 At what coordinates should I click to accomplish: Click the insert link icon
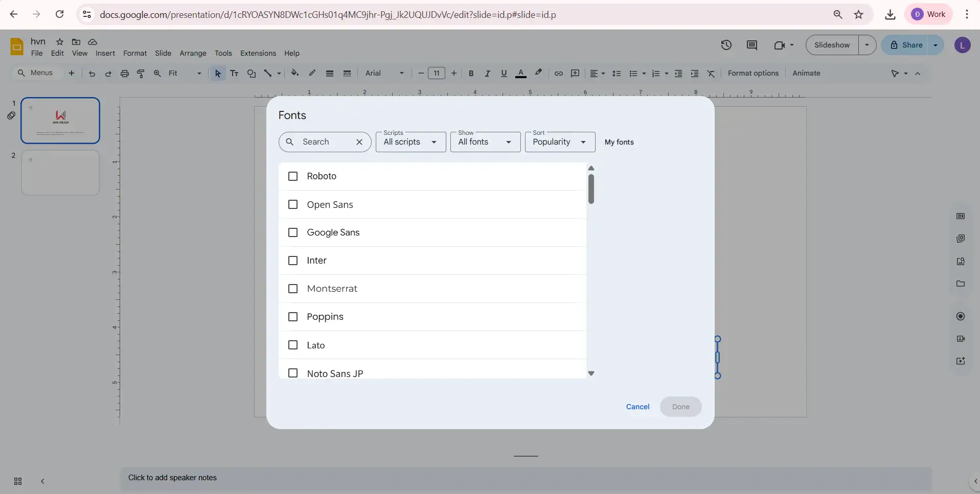tap(559, 74)
